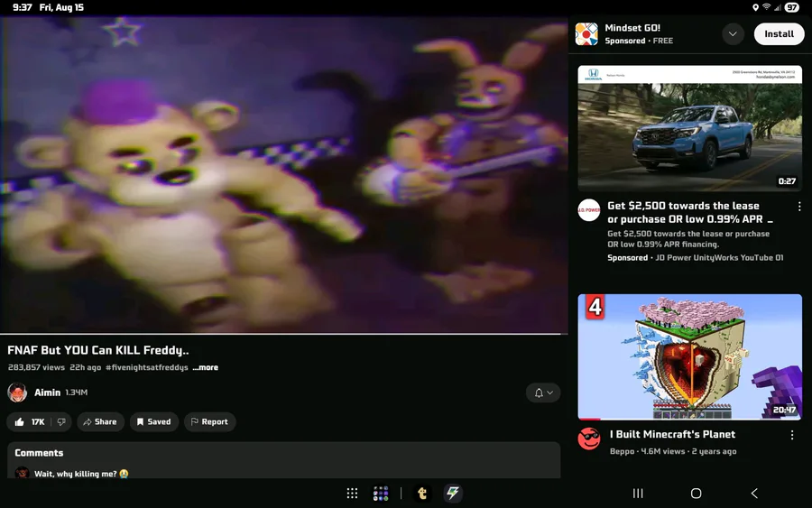Open the Get $2,500 towards the lease ad title
Viewport: 812px width, 508px height.
pos(691,212)
